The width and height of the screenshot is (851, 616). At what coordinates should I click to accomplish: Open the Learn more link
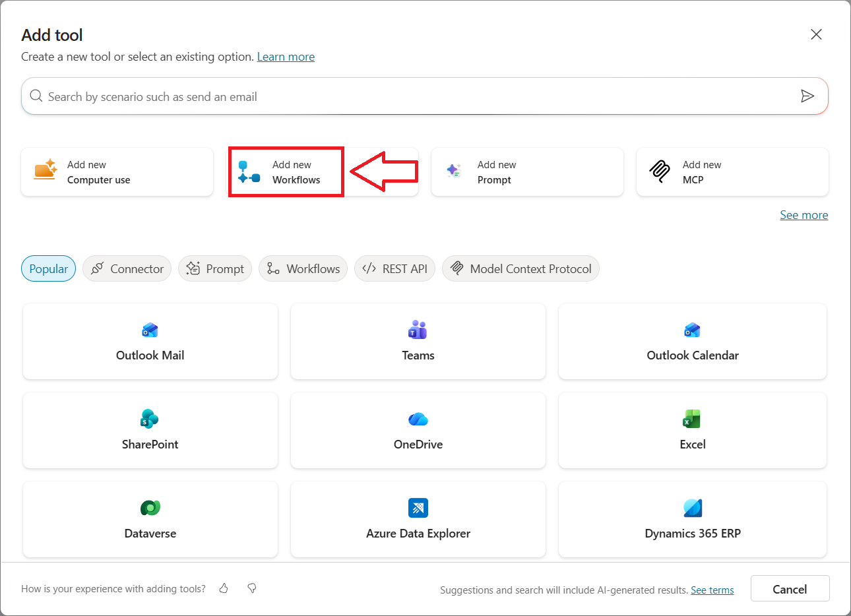coord(286,57)
